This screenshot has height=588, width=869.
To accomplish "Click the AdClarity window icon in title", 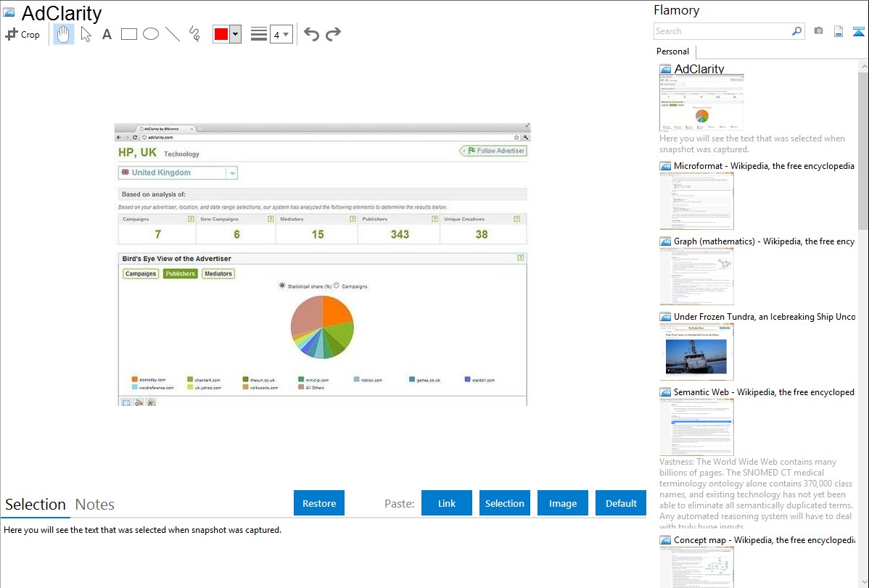I will [x=9, y=12].
